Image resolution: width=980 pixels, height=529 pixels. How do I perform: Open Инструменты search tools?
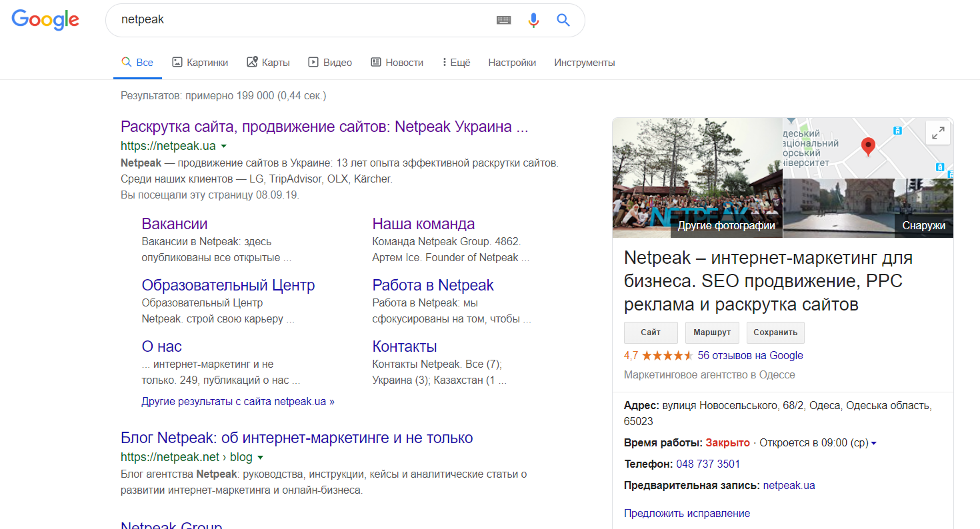(x=585, y=63)
